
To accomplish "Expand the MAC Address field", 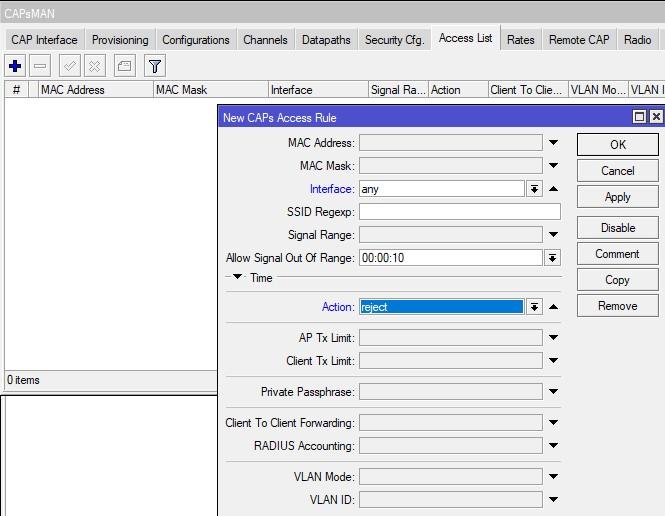I will (x=553, y=143).
